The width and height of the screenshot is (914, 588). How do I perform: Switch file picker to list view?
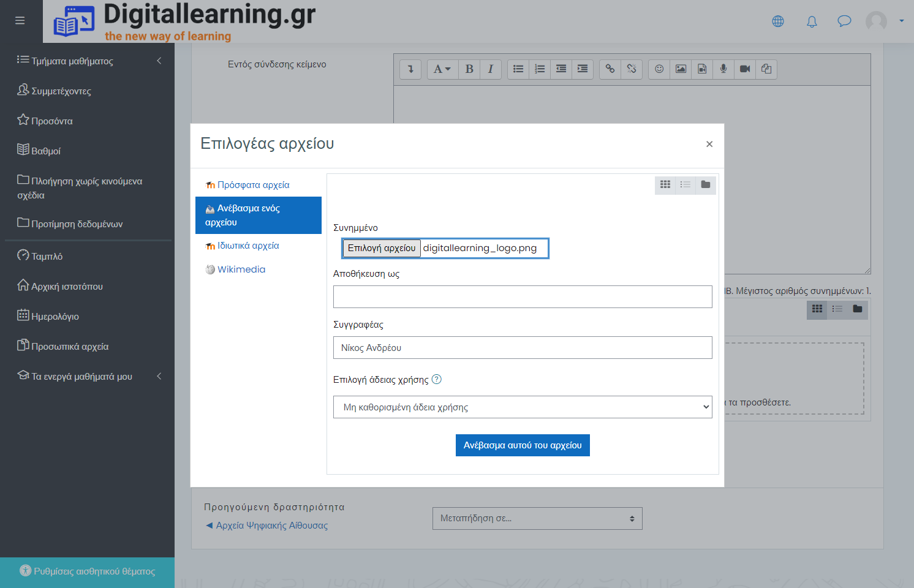(x=685, y=184)
